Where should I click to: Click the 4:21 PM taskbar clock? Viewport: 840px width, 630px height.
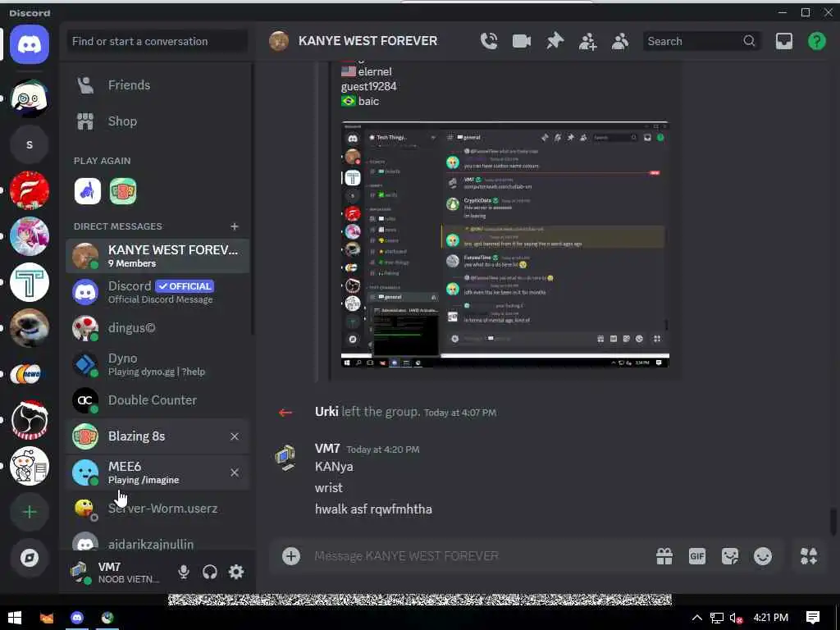[x=771, y=618]
